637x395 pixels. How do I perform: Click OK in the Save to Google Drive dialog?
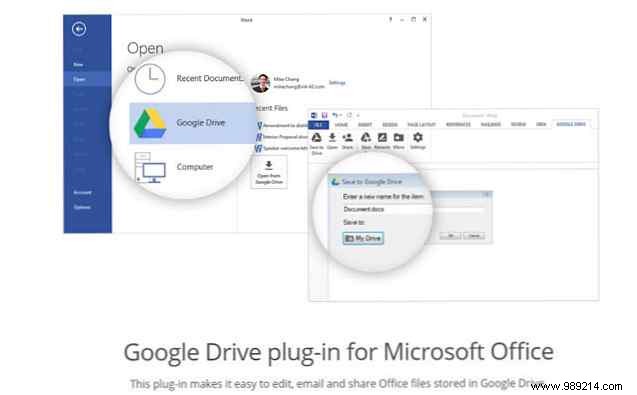click(x=451, y=236)
